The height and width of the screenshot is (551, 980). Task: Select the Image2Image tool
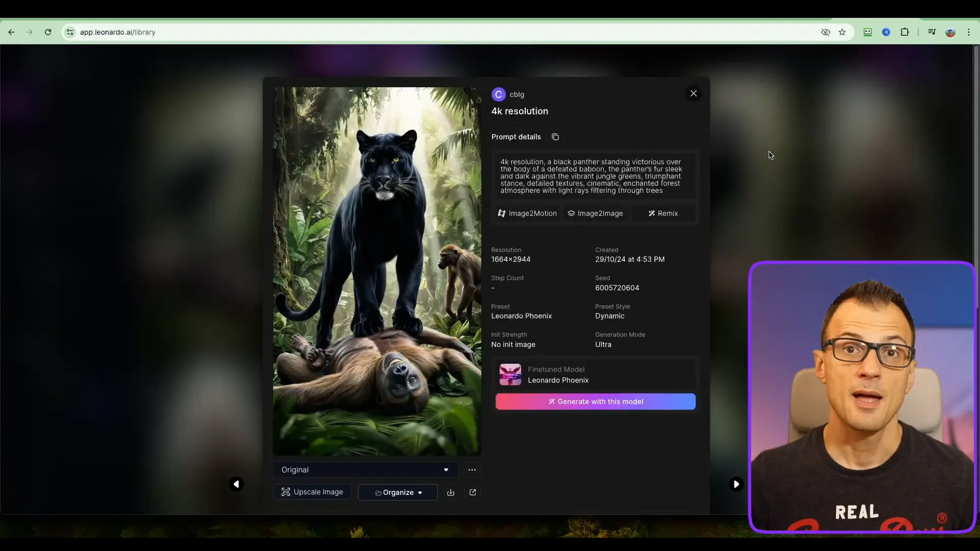coord(596,213)
